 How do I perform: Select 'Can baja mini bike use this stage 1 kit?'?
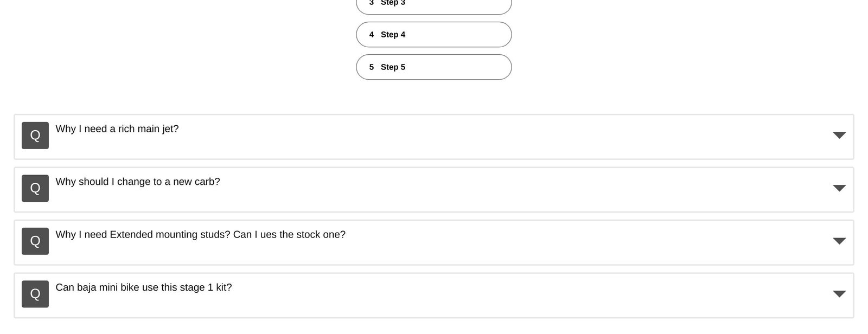click(x=144, y=287)
